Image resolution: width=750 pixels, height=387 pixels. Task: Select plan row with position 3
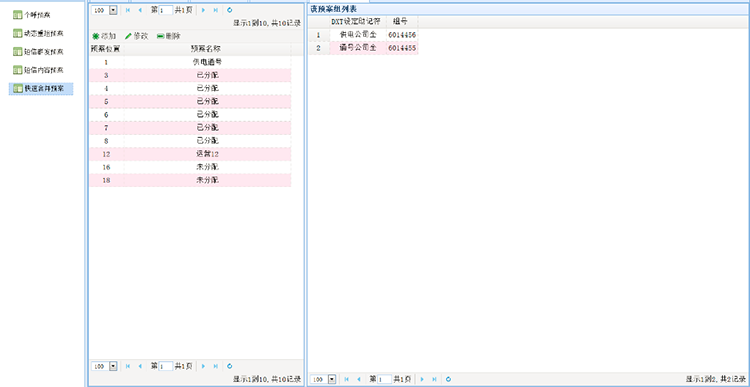[x=190, y=76]
